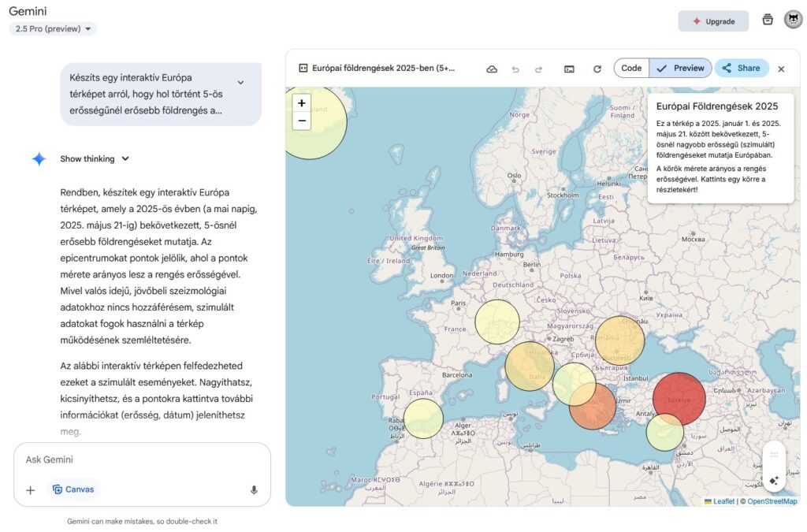The image size is (807, 532).
Task: Click the Európai Földrengések 2025 info heading
Action: point(717,106)
